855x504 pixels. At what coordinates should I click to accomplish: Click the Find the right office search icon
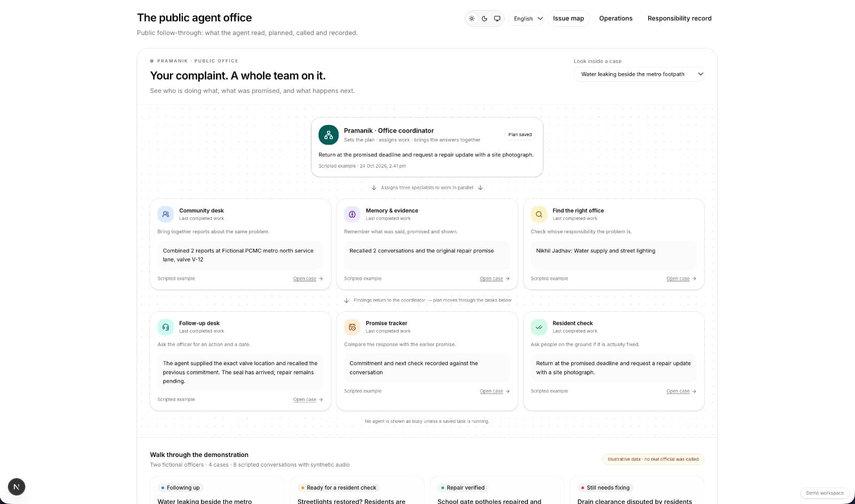point(539,214)
